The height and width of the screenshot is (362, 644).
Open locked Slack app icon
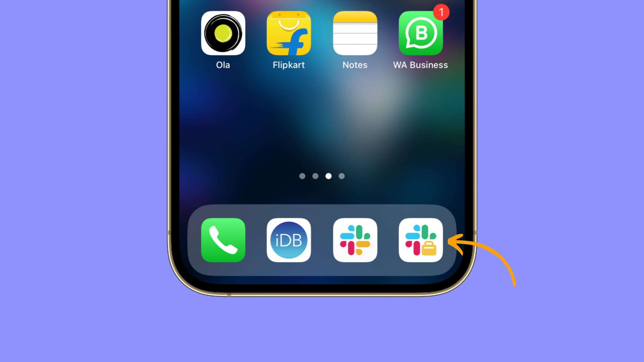pyautogui.click(x=421, y=240)
